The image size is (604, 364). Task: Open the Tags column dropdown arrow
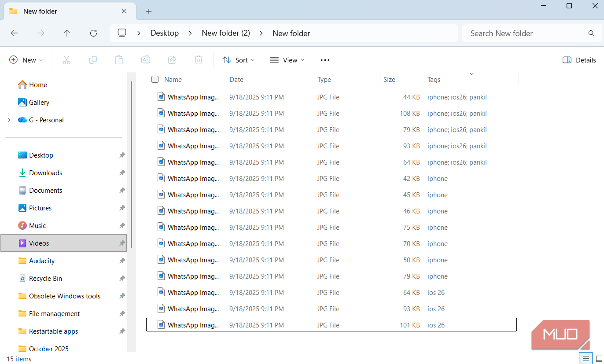tap(472, 74)
